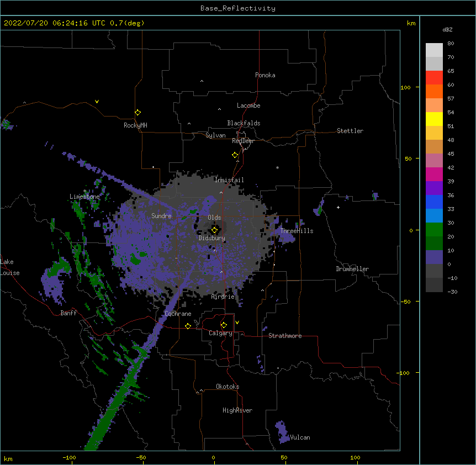Select the Innisfail city label

[229, 180]
